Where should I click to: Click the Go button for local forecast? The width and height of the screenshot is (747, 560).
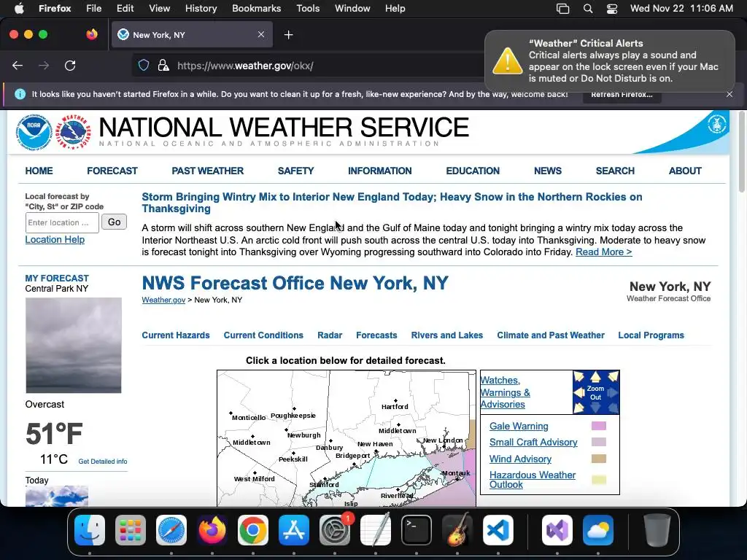(114, 222)
